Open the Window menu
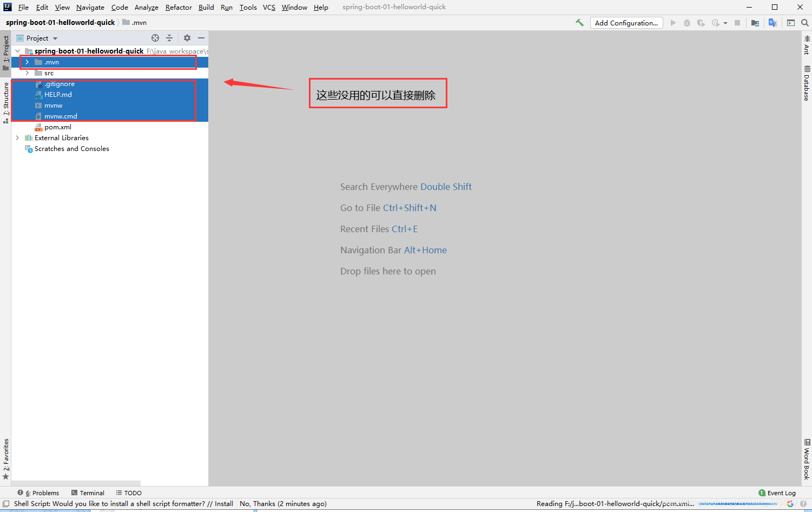The height and width of the screenshot is (512, 812). tap(294, 7)
